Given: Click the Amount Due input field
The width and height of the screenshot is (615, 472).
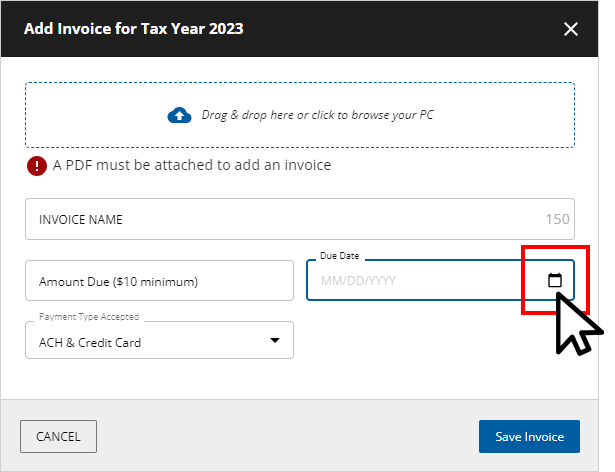Looking at the screenshot, I should (159, 282).
